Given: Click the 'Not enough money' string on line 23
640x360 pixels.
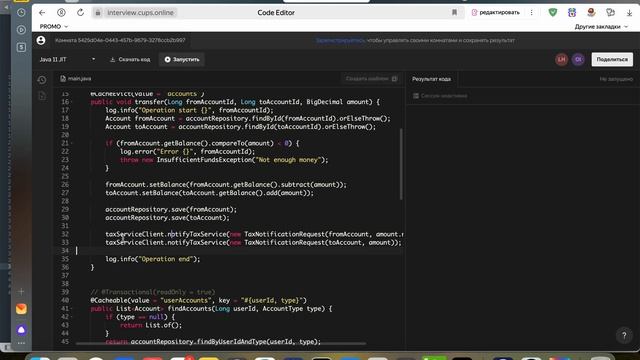Looking at the screenshot, I should point(288,160).
